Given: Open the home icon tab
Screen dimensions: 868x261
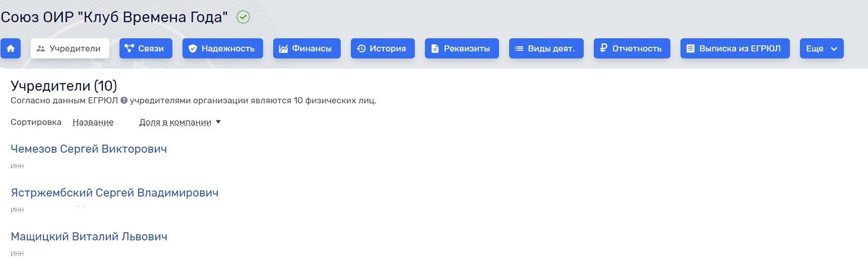Looking at the screenshot, I should tap(11, 48).
